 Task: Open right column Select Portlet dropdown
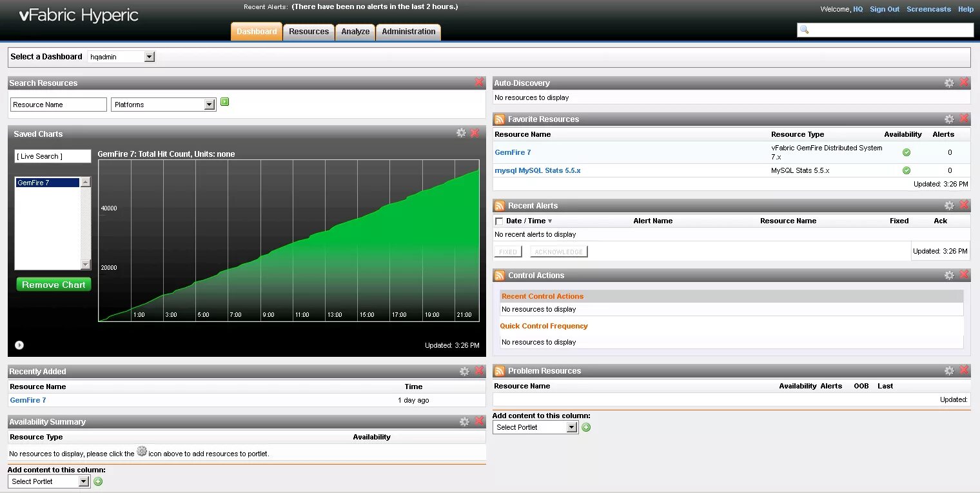coord(535,427)
